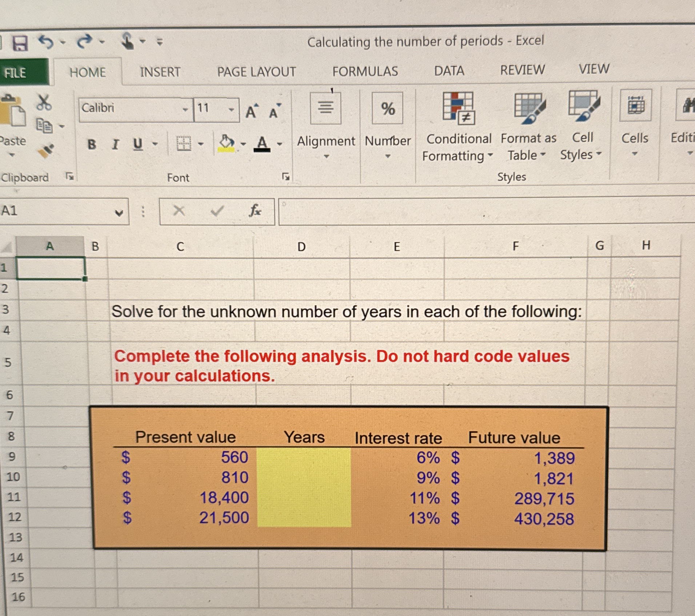
Task: Copy selection using the Copy icon
Action: coord(44,125)
